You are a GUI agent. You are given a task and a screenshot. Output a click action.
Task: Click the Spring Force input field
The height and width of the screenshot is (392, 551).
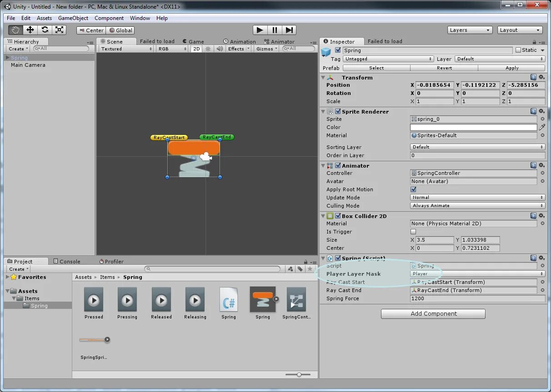click(477, 298)
